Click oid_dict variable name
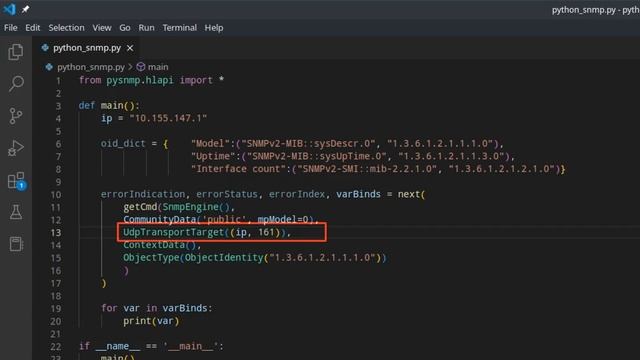640x360 pixels. coord(123,144)
